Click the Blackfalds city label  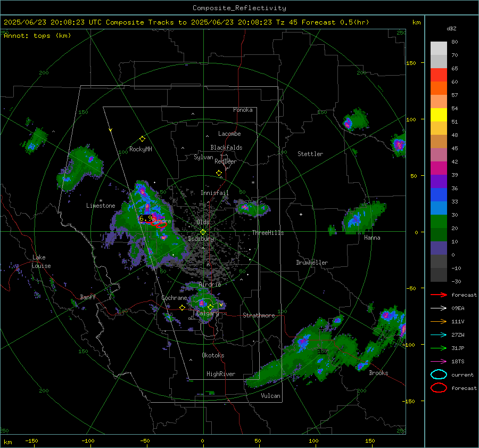pos(226,148)
